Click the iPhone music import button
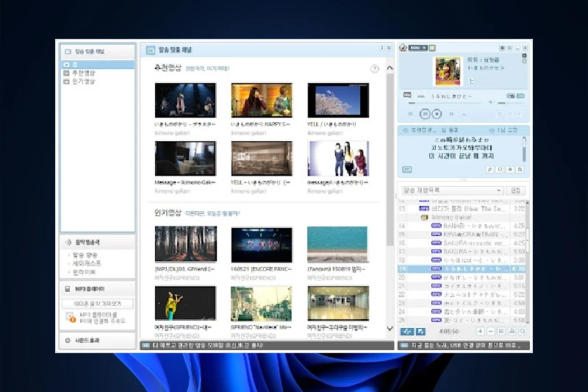This screenshot has height=392, width=588. click(98, 304)
